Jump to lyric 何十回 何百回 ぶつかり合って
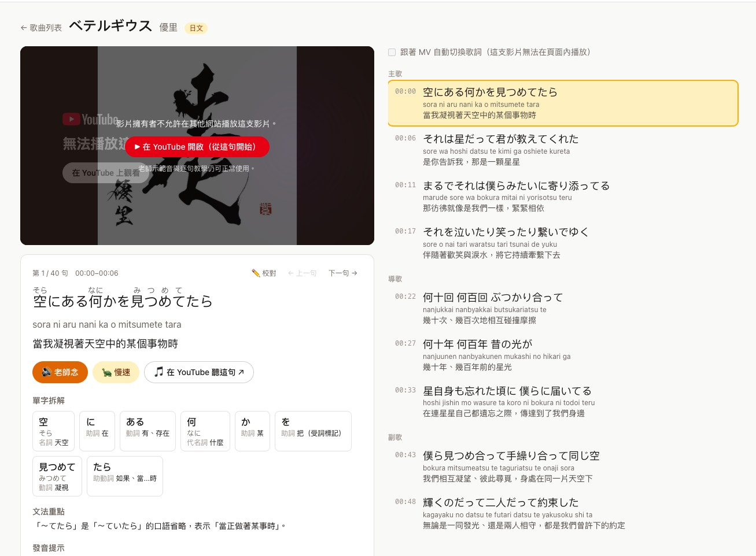This screenshot has height=556, width=756. click(563, 308)
